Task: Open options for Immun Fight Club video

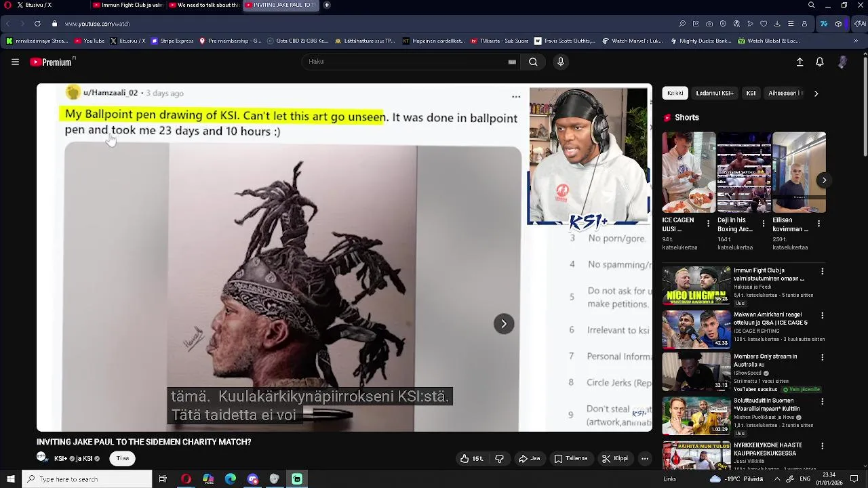Action: click(823, 271)
